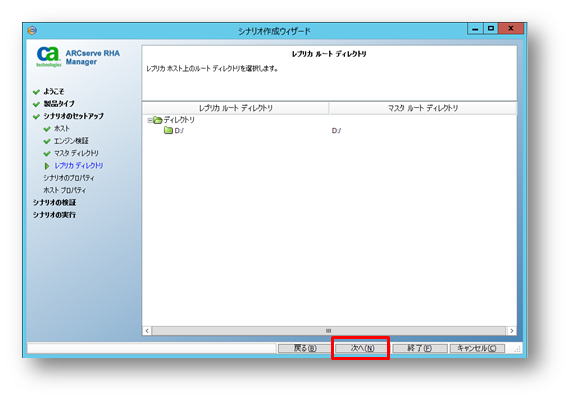Click the horizontal scrollbar thumb
Image resolution: width=570 pixels, height=400 pixels.
pyautogui.click(x=328, y=331)
